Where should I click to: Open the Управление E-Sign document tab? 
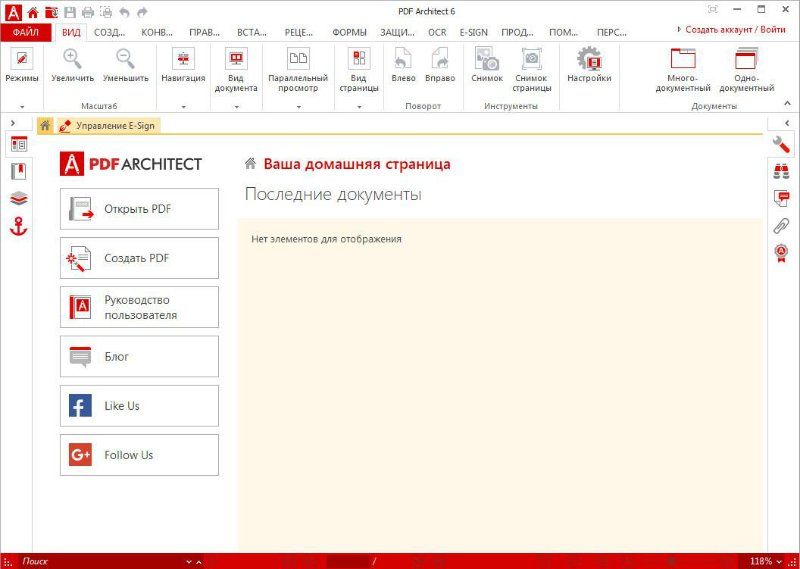coord(109,126)
